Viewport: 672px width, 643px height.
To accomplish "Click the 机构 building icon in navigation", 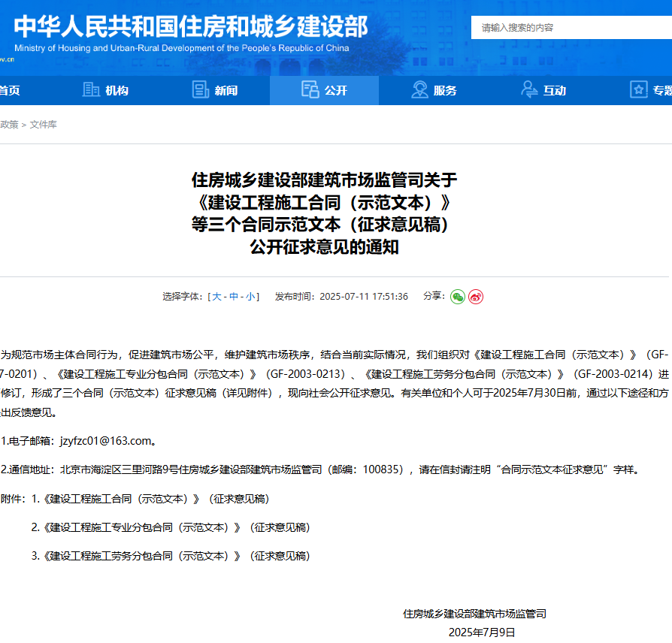I will pos(92,89).
